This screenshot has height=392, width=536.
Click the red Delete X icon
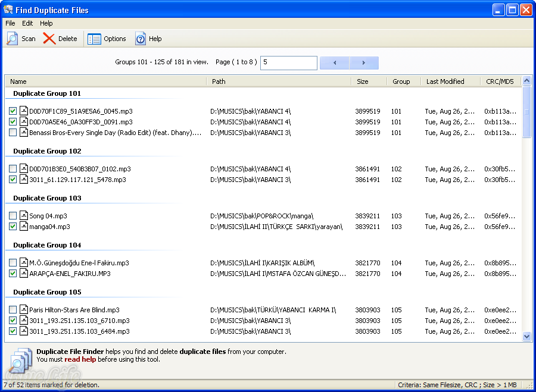click(49, 39)
